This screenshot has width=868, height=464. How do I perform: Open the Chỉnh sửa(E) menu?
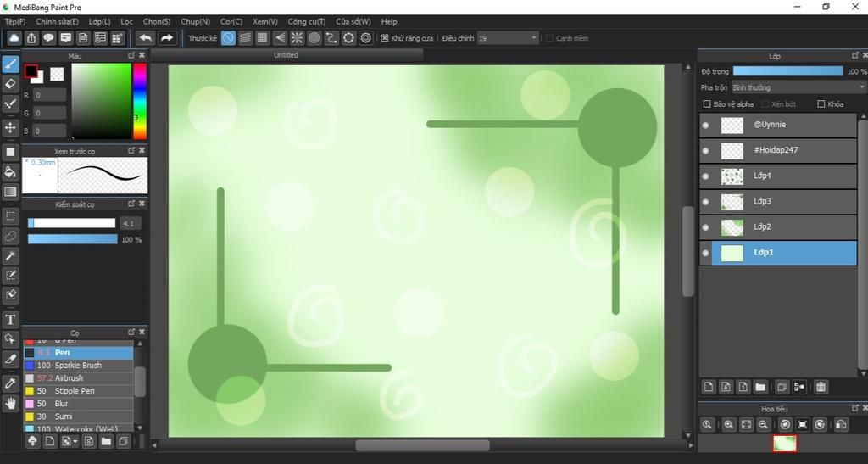click(x=57, y=21)
